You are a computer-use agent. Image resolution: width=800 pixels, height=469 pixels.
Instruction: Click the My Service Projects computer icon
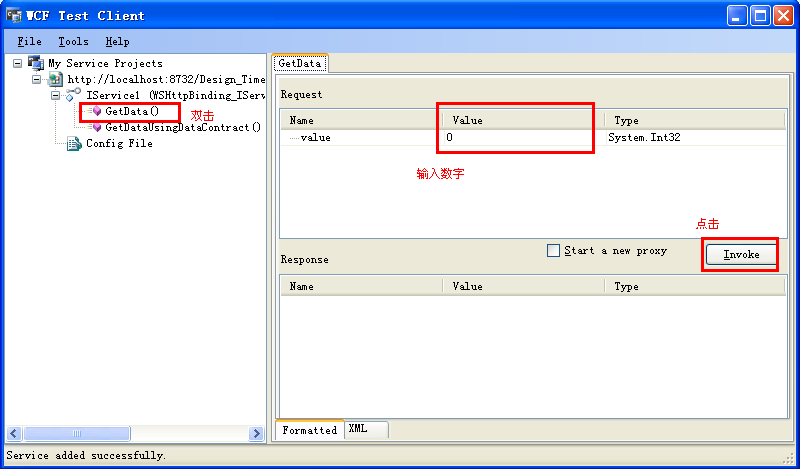tap(36, 63)
